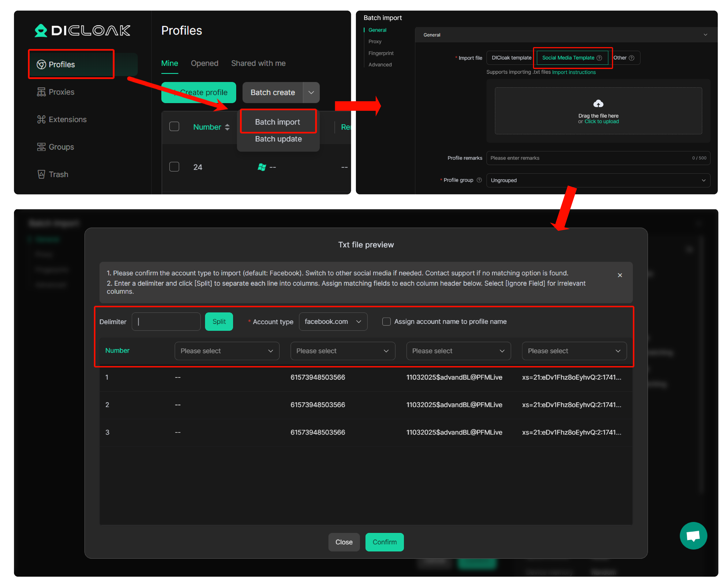Click the Create profile button

point(198,92)
